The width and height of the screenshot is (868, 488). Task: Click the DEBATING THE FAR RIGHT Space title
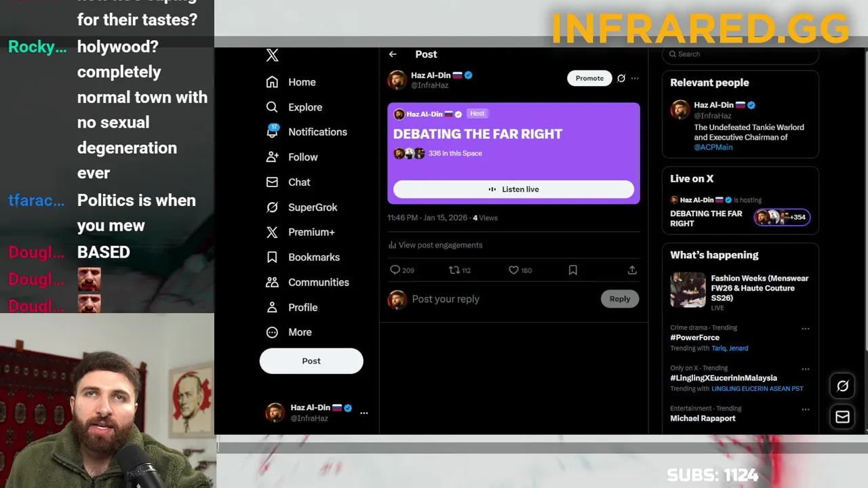pos(477,134)
